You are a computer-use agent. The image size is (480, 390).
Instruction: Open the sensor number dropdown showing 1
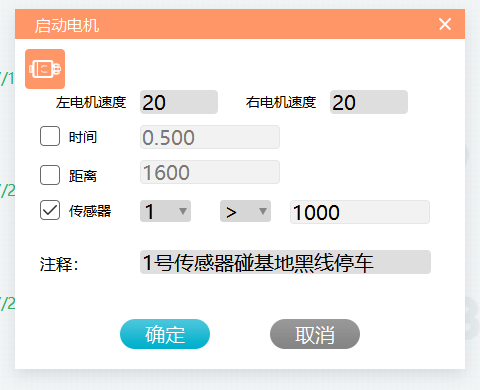point(165,211)
